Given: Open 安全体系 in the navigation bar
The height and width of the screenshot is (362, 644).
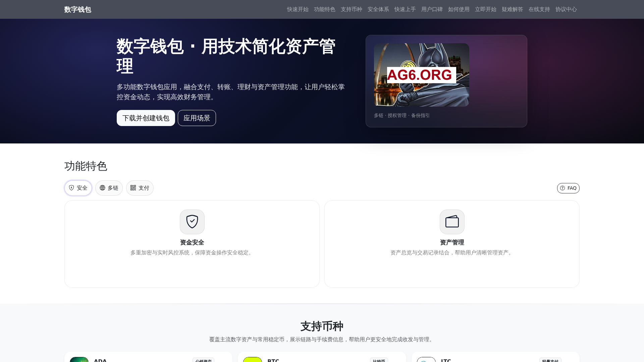Looking at the screenshot, I should [378, 9].
